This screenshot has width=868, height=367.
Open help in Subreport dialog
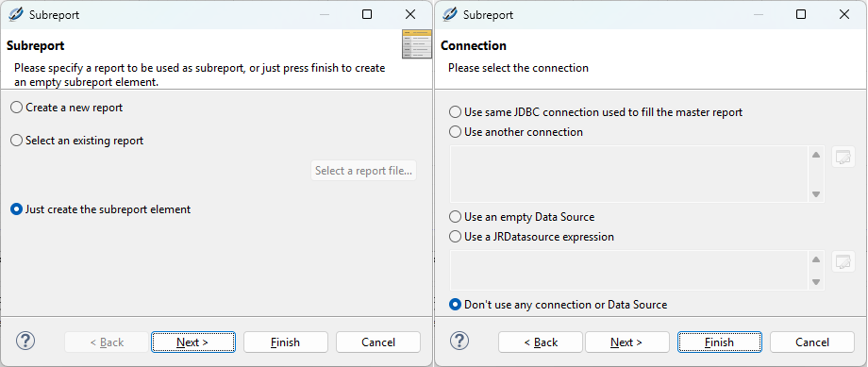click(25, 341)
